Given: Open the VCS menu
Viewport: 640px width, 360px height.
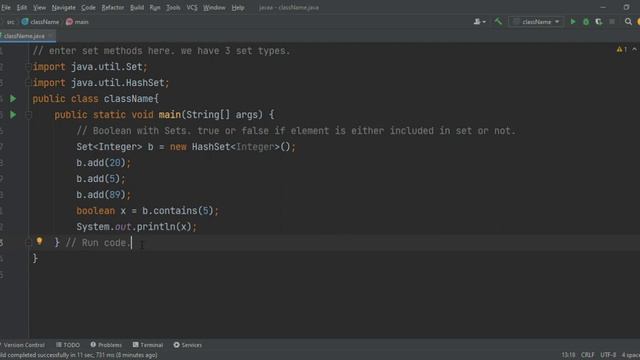Looking at the screenshot, I should [x=192, y=7].
